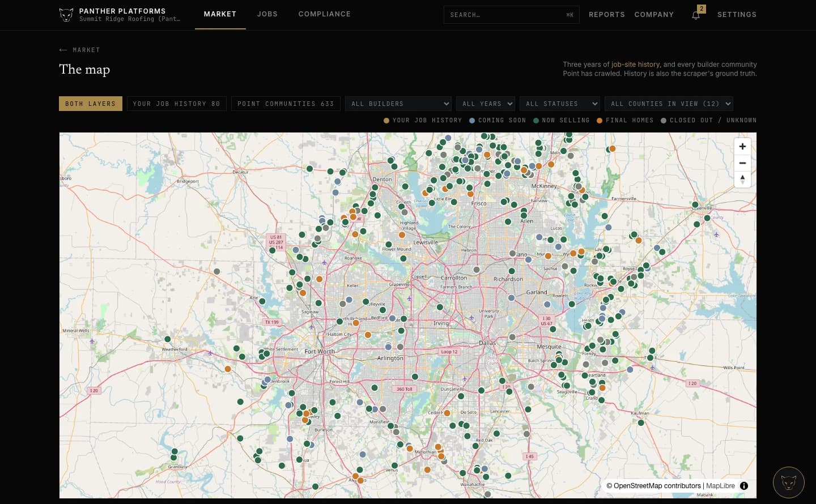Select the lone gray marker west of Azle
This screenshot has width=816, height=504.
(x=216, y=272)
